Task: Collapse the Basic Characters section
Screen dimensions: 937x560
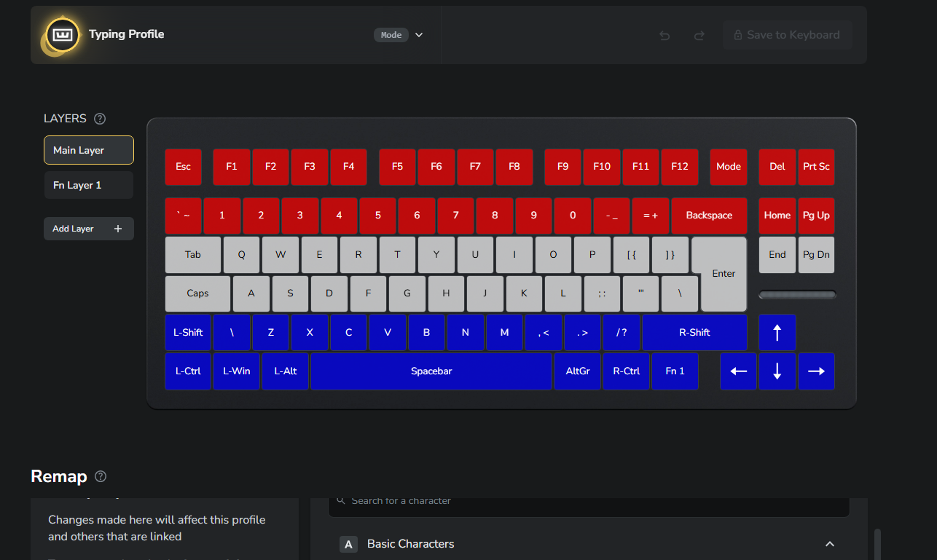Action: coord(829,544)
